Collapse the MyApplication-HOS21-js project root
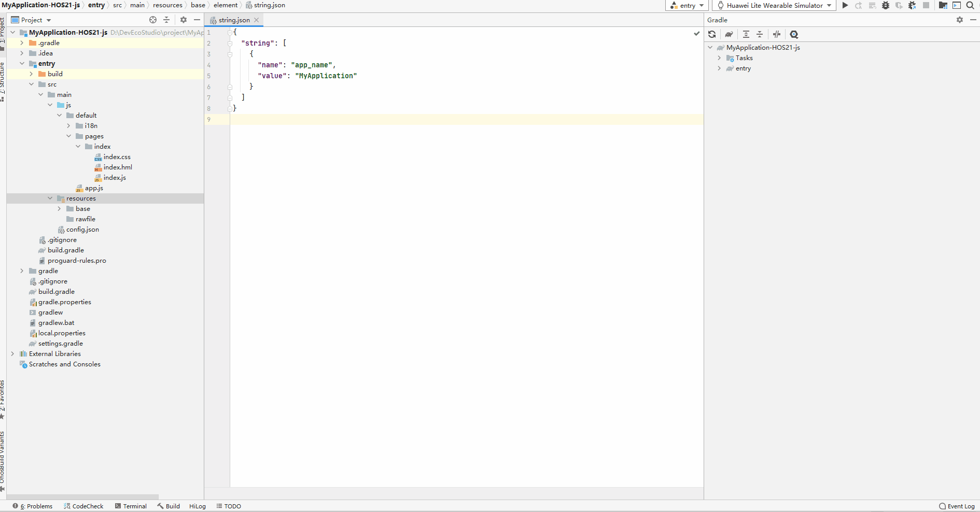Image resolution: width=980 pixels, height=512 pixels. coord(12,32)
